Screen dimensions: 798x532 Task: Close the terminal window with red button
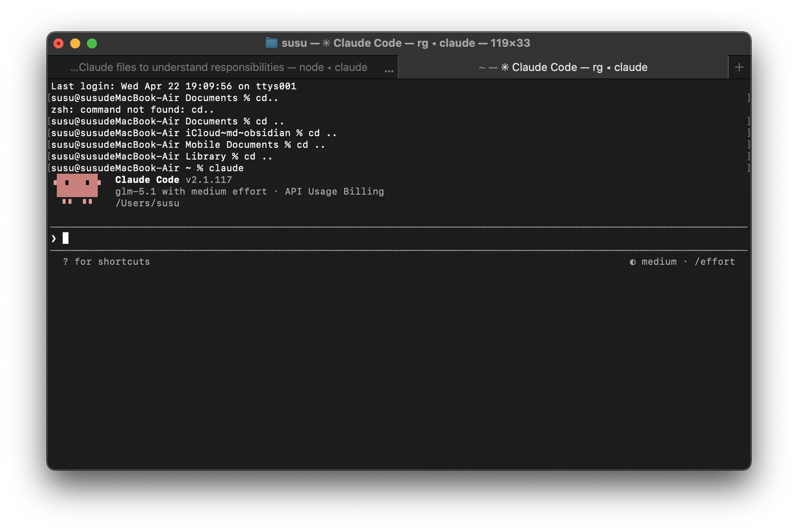coord(58,43)
